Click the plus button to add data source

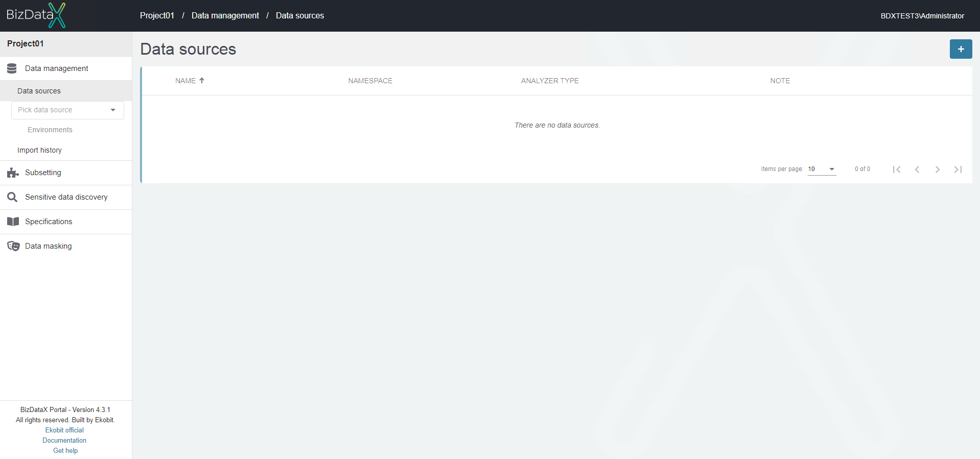pyautogui.click(x=961, y=49)
